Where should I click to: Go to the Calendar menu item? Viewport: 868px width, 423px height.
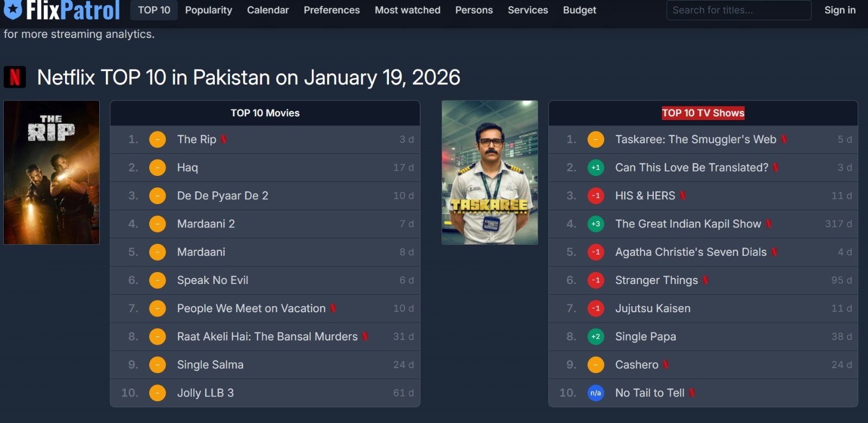tap(268, 10)
